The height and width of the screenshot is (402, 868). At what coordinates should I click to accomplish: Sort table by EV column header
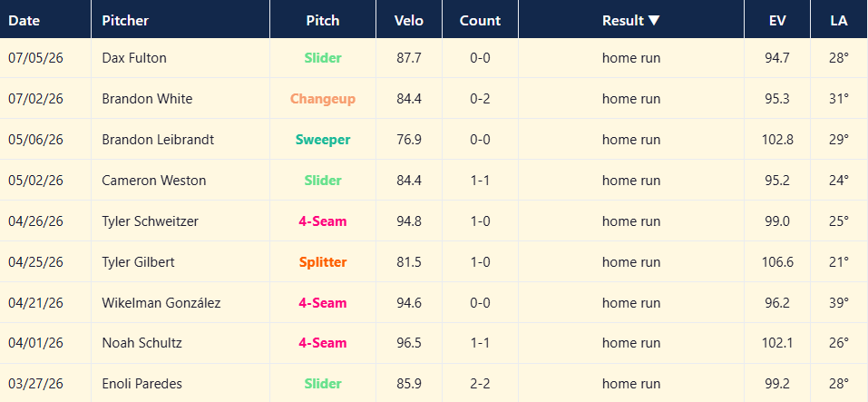click(776, 21)
